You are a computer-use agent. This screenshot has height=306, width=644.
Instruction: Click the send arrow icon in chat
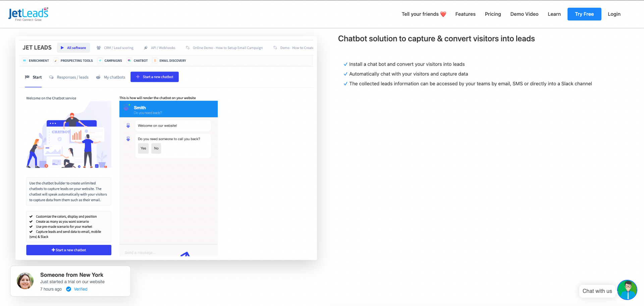coord(185,254)
